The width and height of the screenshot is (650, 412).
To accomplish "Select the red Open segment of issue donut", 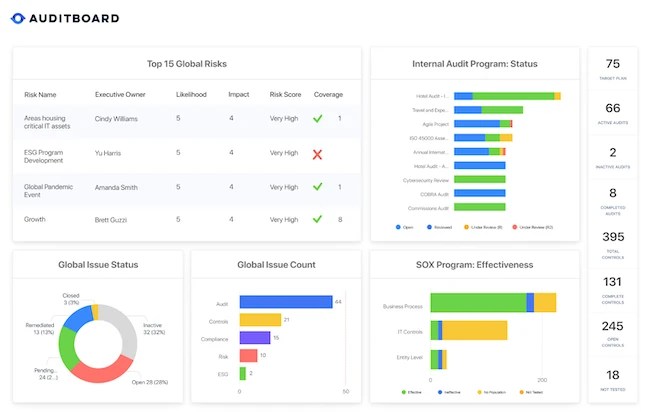I will pos(102,370).
